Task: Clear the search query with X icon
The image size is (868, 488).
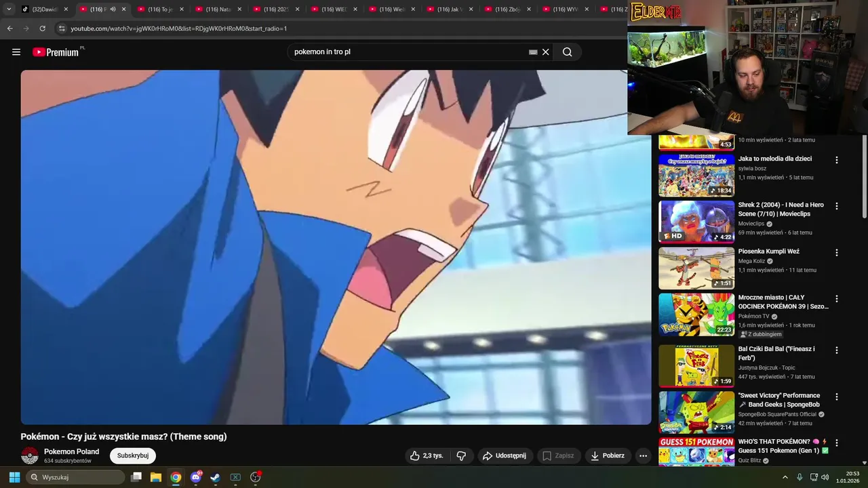Action: coord(545,52)
